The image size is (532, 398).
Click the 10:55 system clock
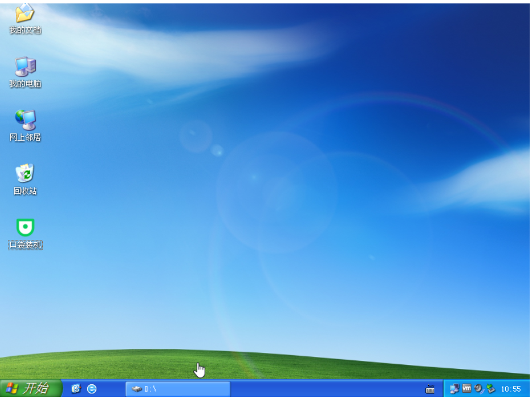(x=510, y=389)
